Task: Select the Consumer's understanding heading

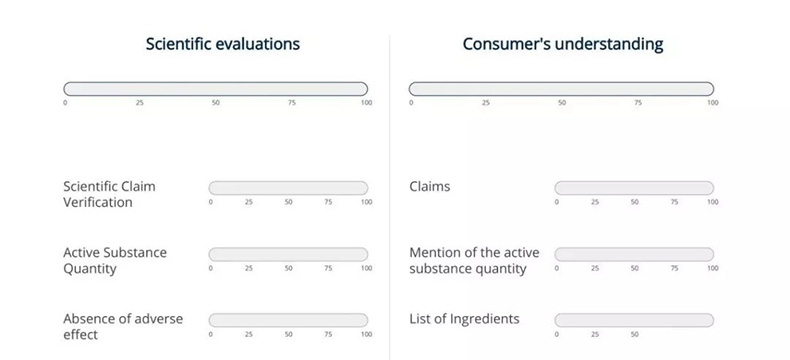Action: pos(563,44)
